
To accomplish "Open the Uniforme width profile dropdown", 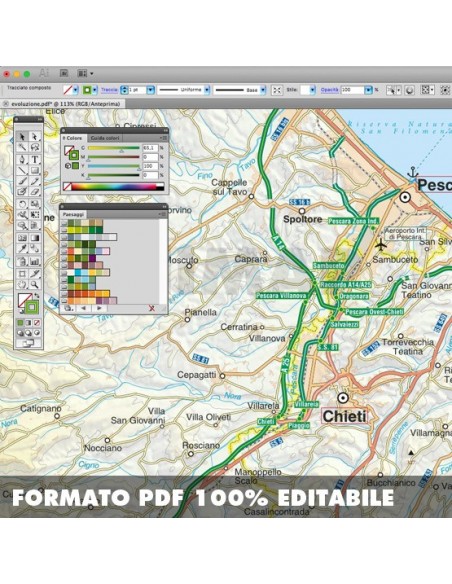I will 207,90.
